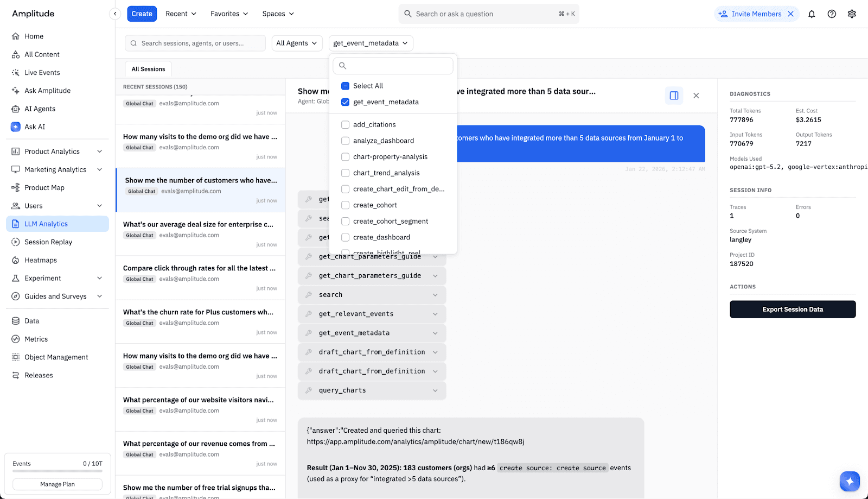This screenshot has height=499, width=868.
Task: Click the Events usage progress bar
Action: click(58, 471)
